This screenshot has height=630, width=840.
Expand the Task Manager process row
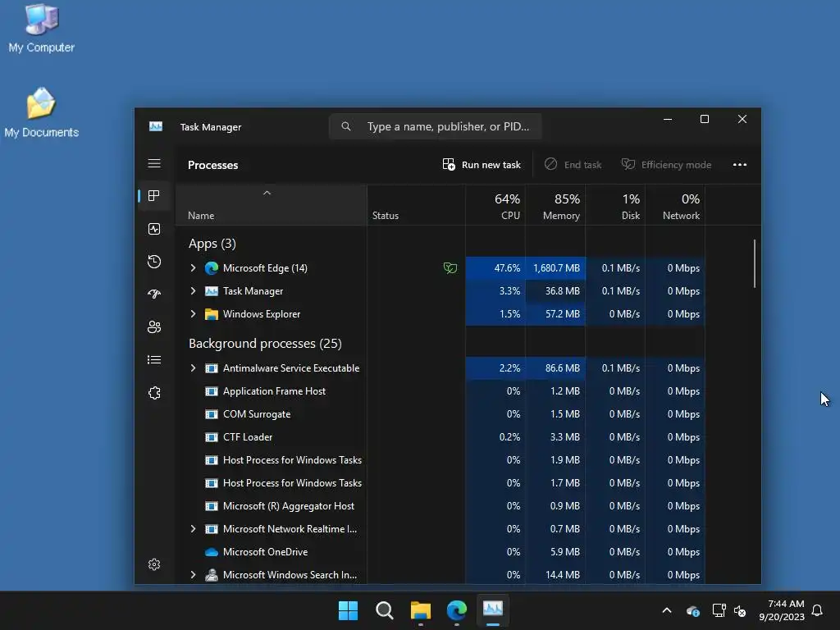(193, 291)
